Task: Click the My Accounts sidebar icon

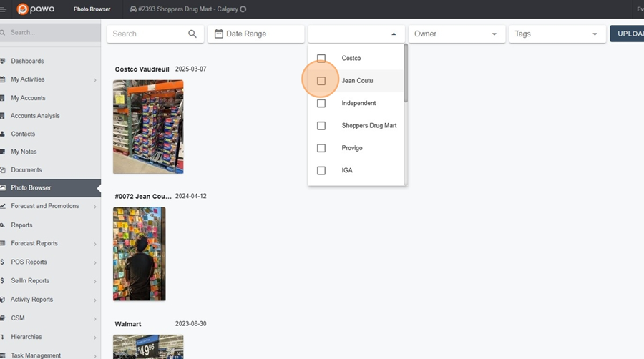Action: point(2,98)
